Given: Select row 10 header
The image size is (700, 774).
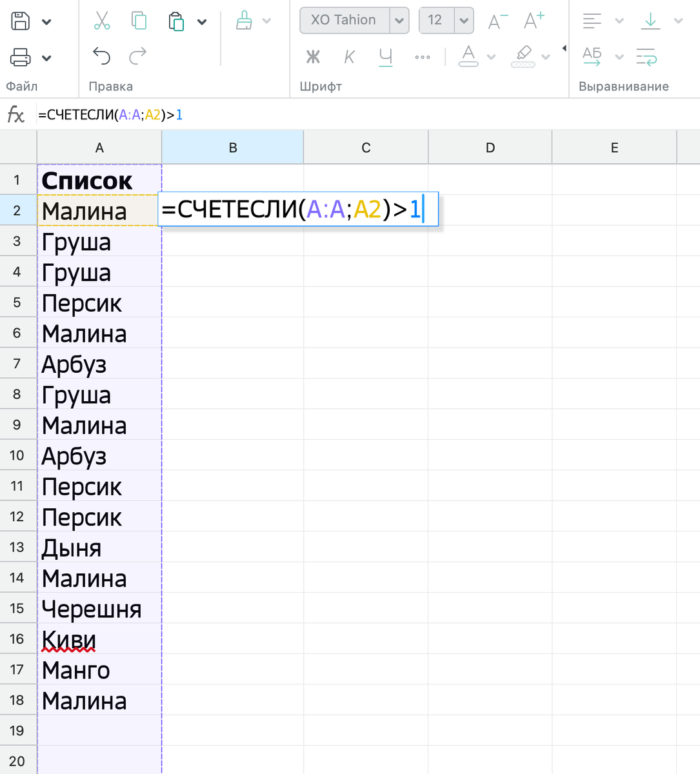Looking at the screenshot, I should tap(18, 455).
